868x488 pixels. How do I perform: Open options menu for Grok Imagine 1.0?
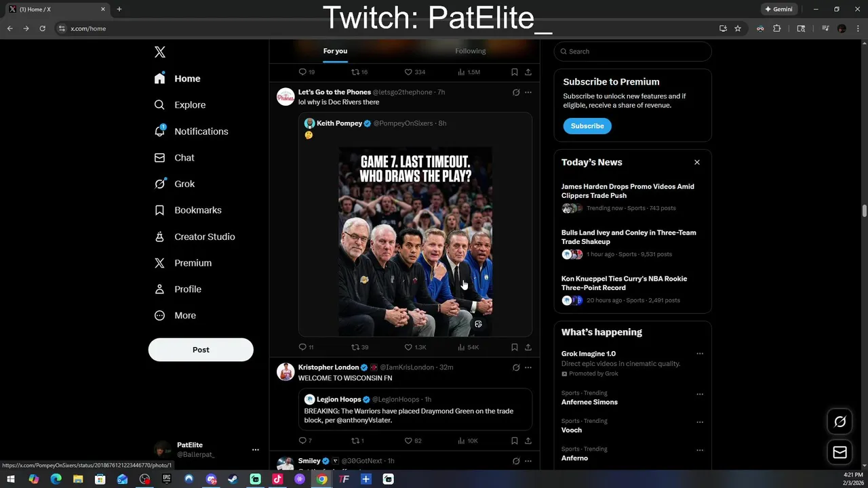[x=700, y=354]
